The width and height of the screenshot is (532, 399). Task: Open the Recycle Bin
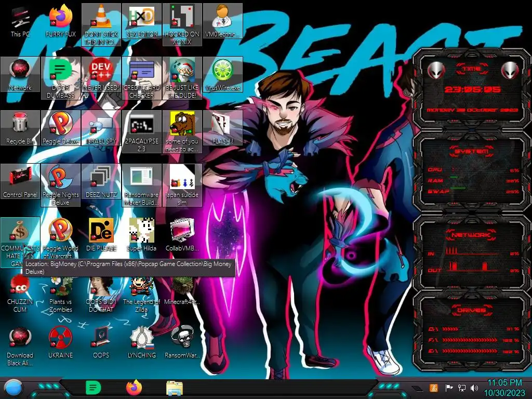point(20,128)
